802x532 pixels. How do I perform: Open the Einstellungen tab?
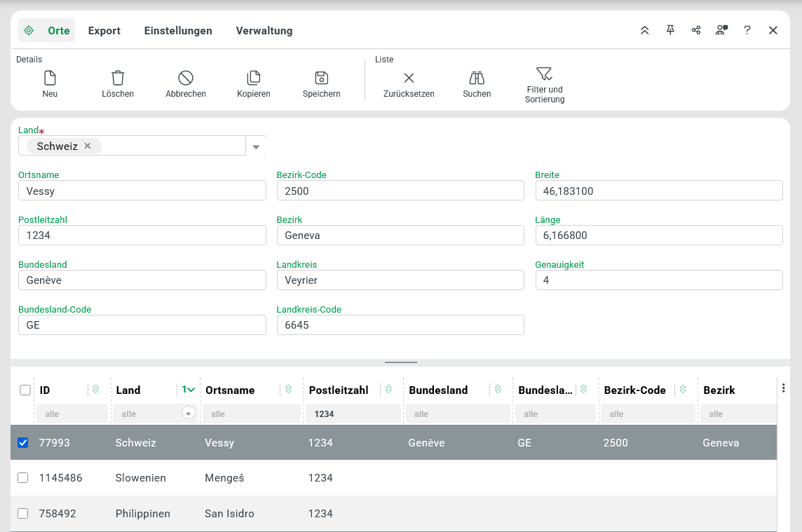[x=178, y=31]
